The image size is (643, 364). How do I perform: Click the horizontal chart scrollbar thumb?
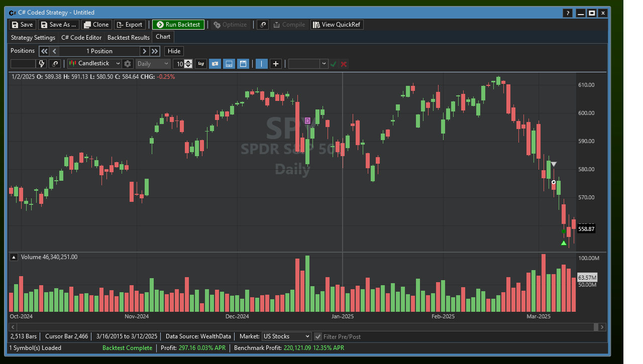click(x=596, y=327)
